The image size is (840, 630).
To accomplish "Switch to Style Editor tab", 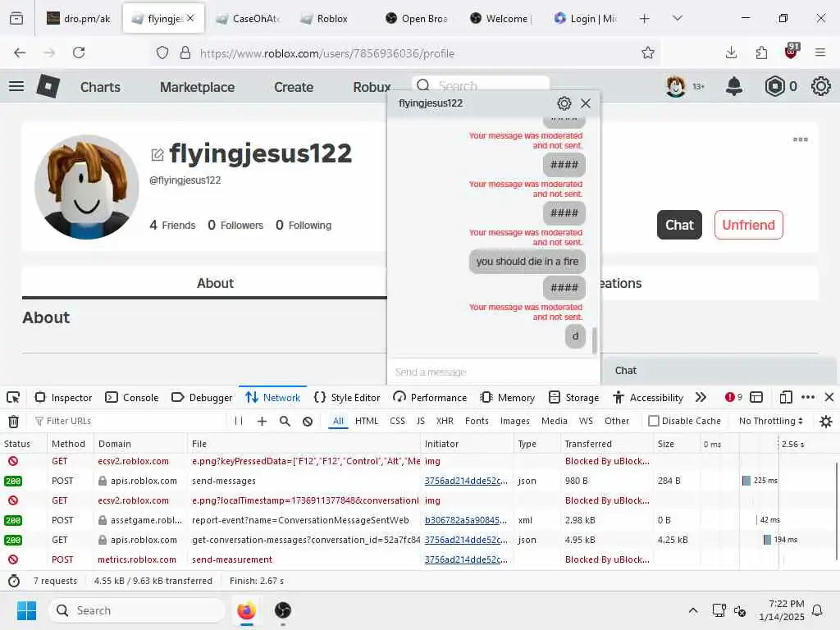I will point(347,398).
